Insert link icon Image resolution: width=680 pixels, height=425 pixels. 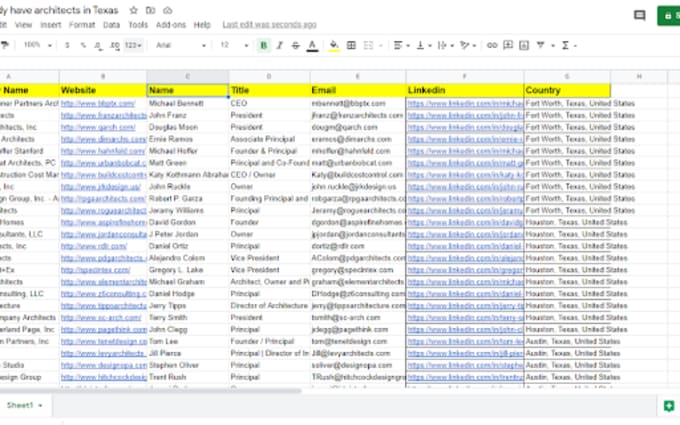[x=492, y=45]
